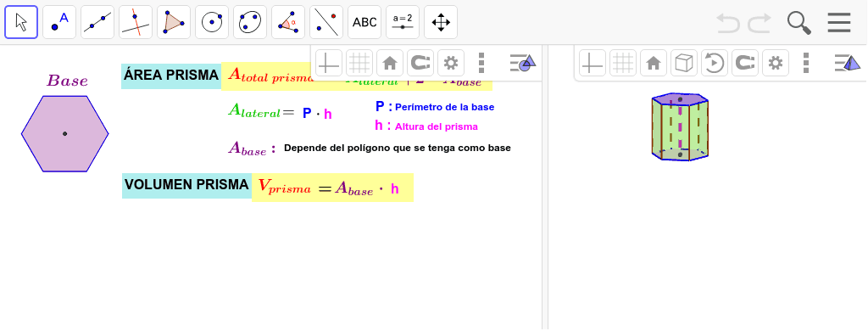Click the center point of hexagon base

(x=64, y=133)
